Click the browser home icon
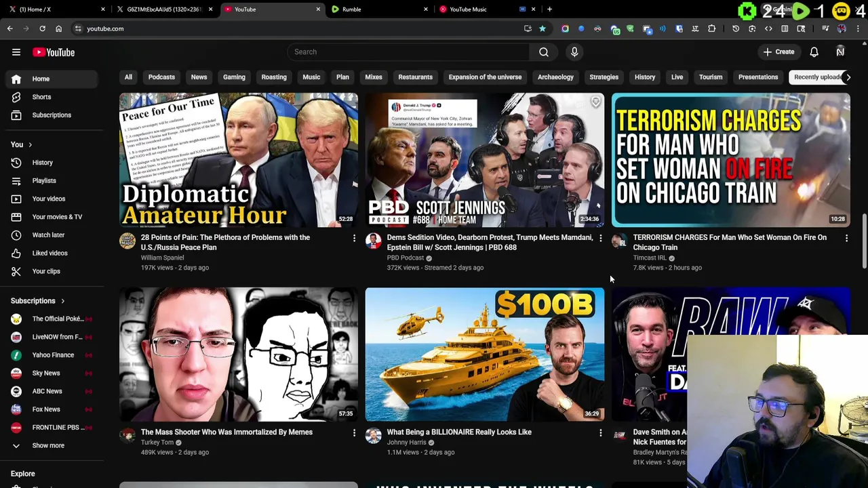Viewport: 868px width, 488px height. pyautogui.click(x=58, y=28)
